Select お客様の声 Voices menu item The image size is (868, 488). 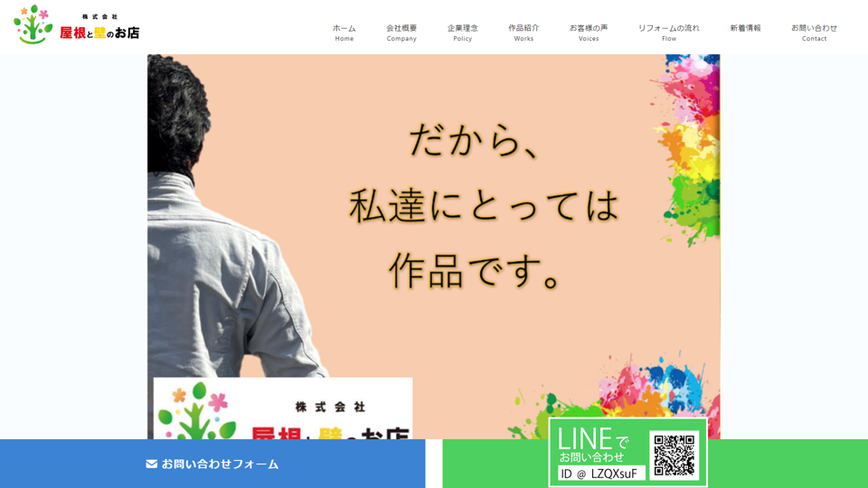coord(589,33)
